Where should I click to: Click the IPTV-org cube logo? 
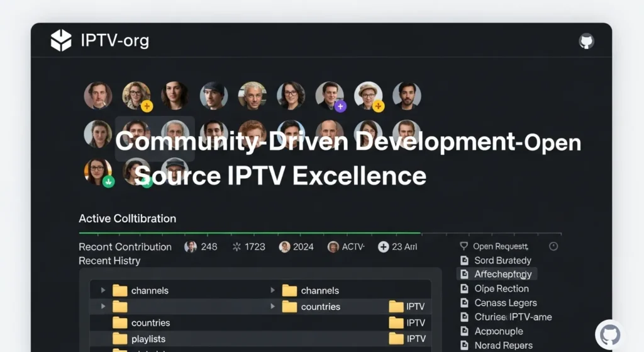[x=61, y=40]
